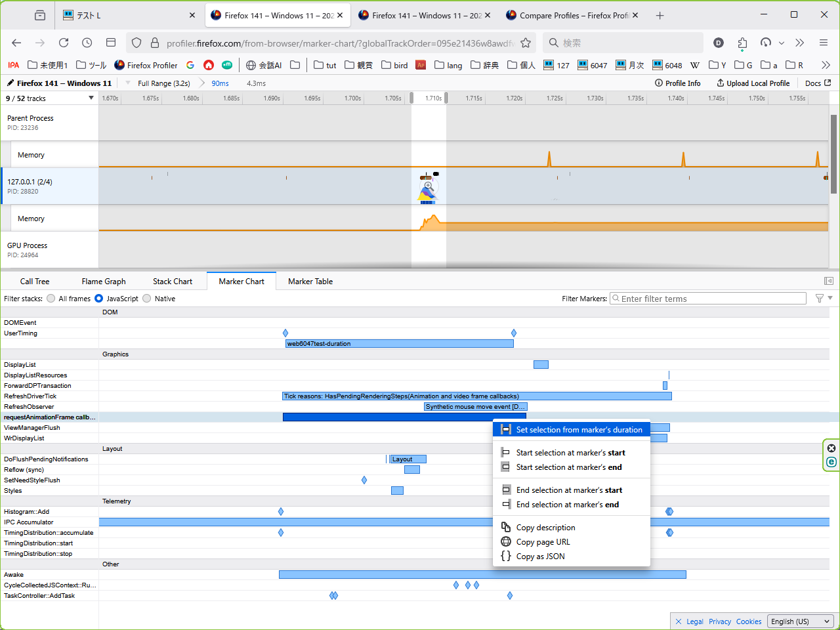Open extensions puzzle icon
Viewport: 840px width, 630px height.
(742, 43)
